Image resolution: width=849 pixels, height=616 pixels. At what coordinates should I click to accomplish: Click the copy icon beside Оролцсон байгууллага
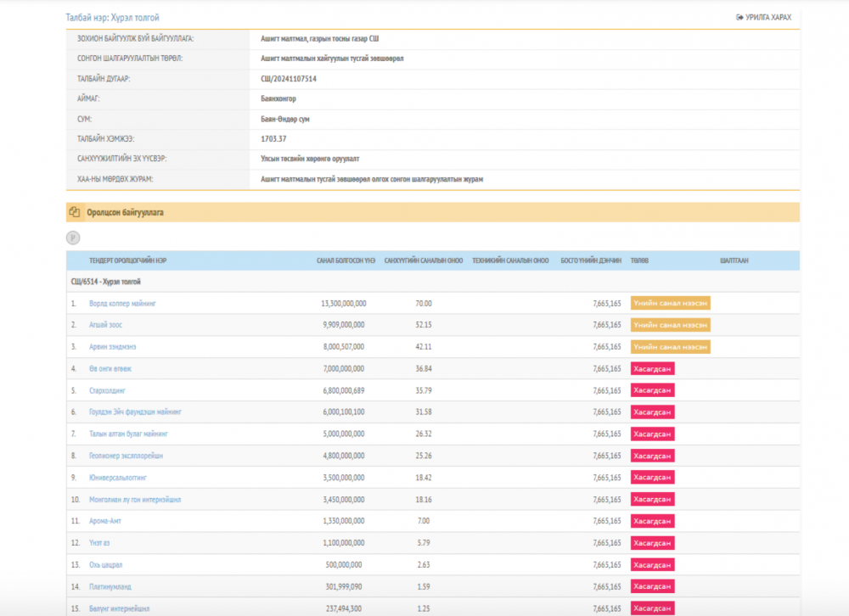click(x=75, y=212)
